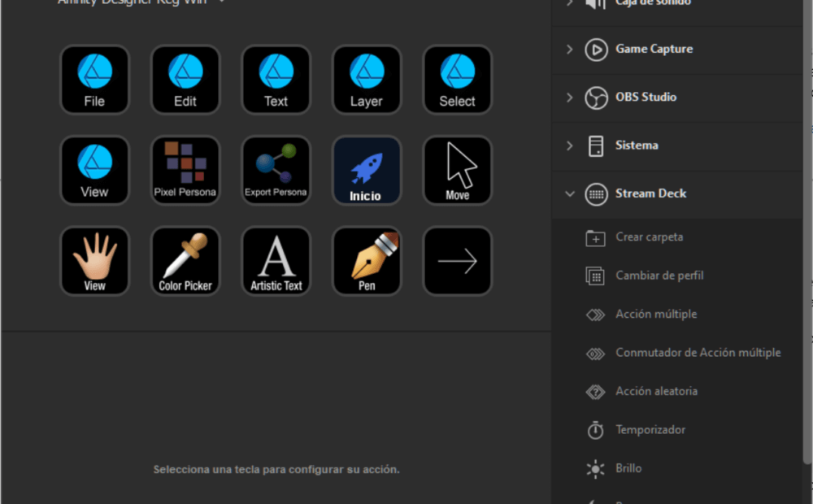This screenshot has height=504, width=813.
Task: Click the Select key
Action: (x=457, y=80)
